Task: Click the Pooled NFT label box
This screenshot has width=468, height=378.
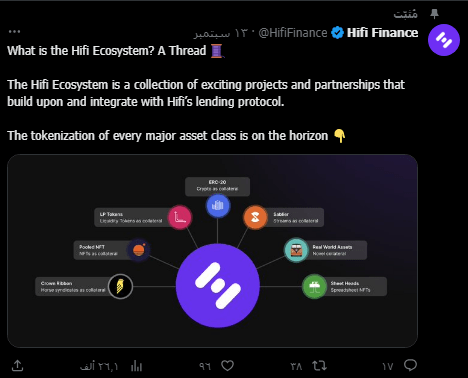Action: pyautogui.click(x=102, y=250)
